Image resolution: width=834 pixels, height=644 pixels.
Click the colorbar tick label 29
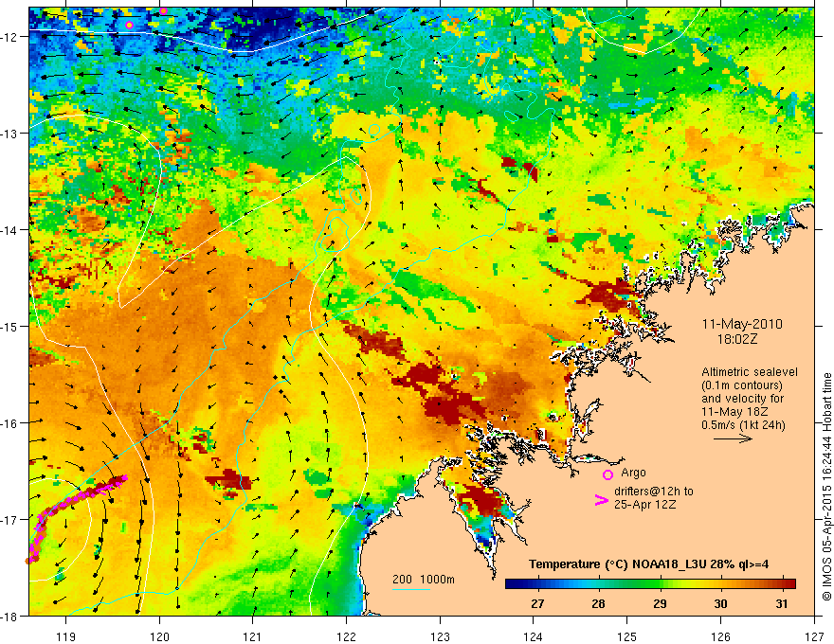click(x=660, y=603)
